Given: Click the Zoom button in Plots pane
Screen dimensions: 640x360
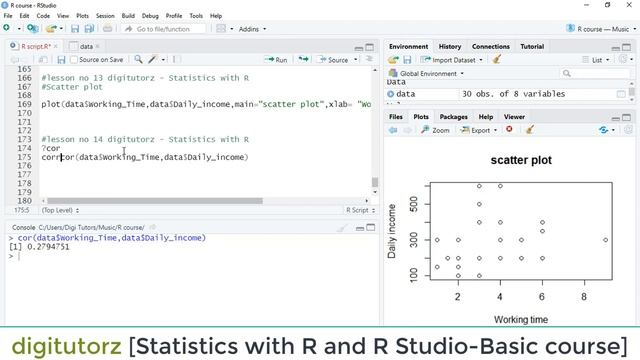Looking at the screenshot, I should point(435,130).
